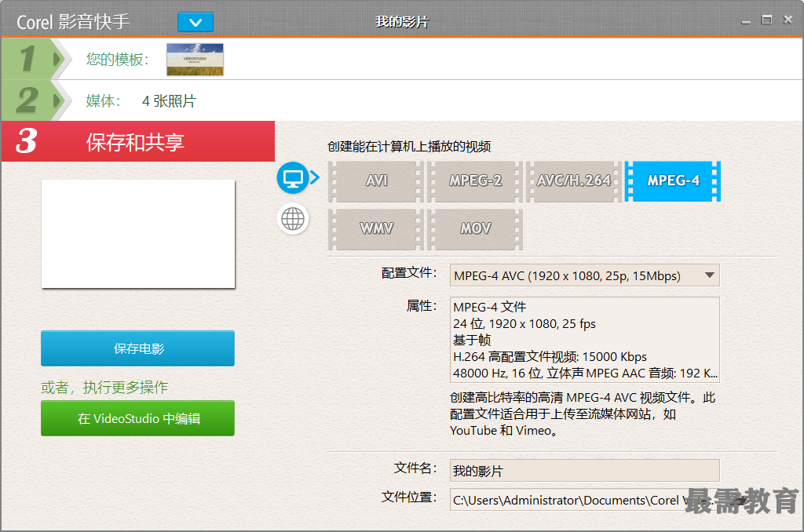Viewport: 804px width, 532px height.
Task: Click 在 VideoStudio 中编辑 button
Action: click(x=138, y=418)
